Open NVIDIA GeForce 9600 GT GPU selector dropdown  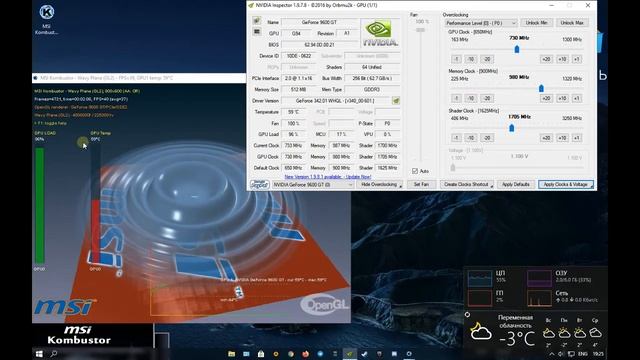tap(313, 185)
